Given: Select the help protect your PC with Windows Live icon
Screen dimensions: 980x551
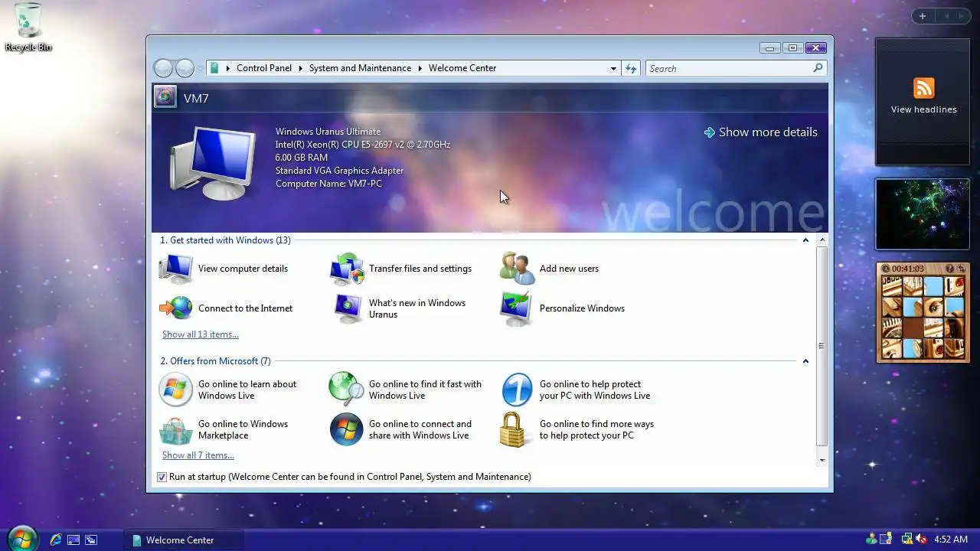Looking at the screenshot, I should (x=517, y=390).
